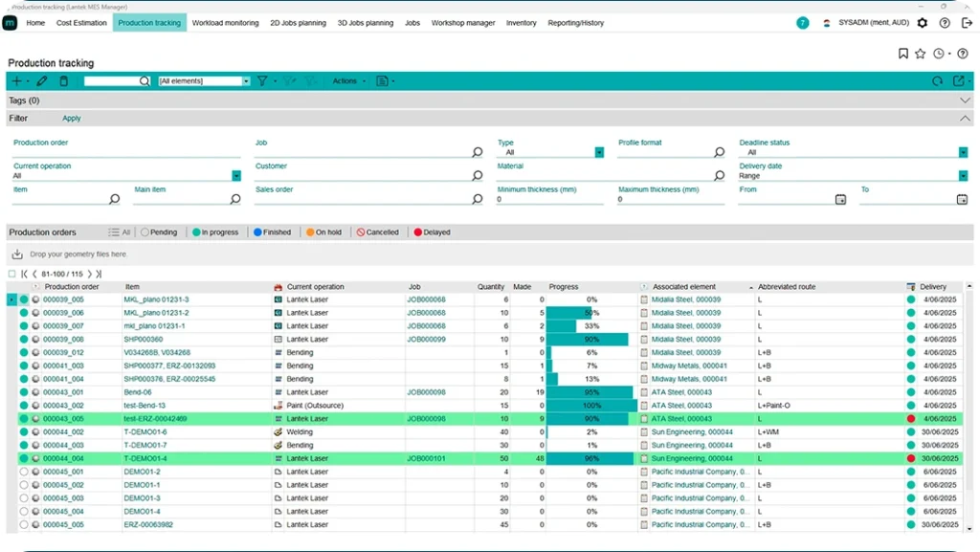
Task: Open the Inventory menu tab
Action: click(x=522, y=23)
